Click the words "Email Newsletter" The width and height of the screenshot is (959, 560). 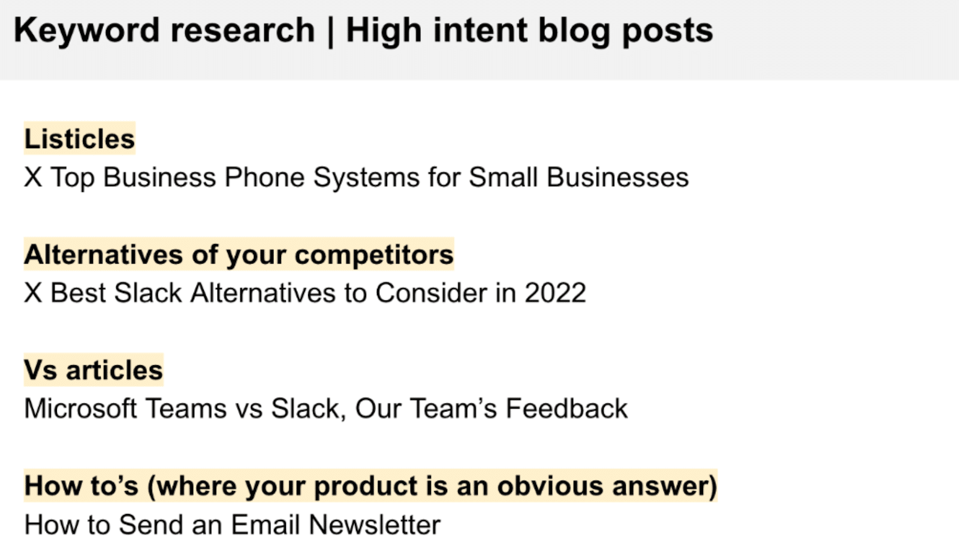pos(336,525)
